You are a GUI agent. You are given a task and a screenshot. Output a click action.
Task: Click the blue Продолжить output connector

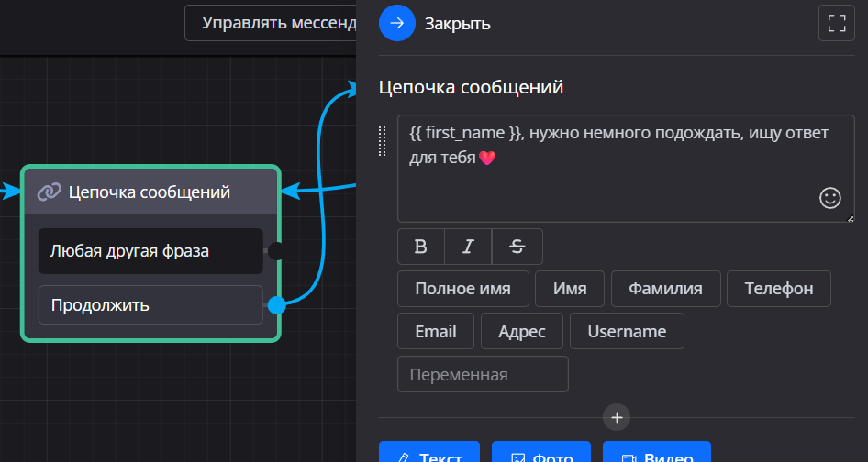pos(276,304)
